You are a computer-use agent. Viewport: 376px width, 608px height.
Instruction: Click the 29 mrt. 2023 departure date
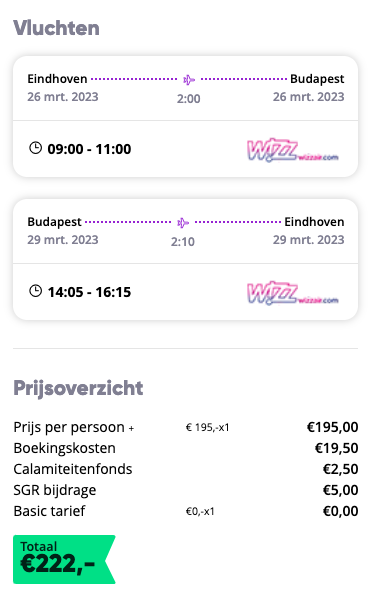tap(63, 240)
